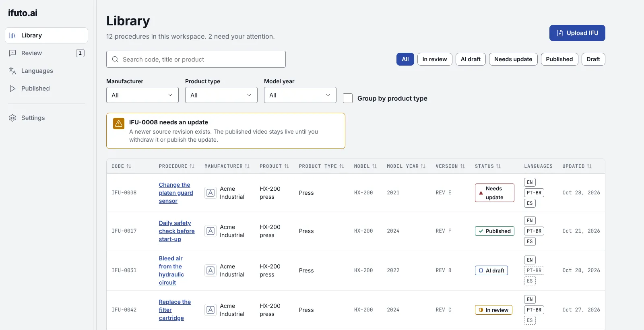
Task: Open Bleed air from the hydraulic circuit
Action: pos(171,270)
